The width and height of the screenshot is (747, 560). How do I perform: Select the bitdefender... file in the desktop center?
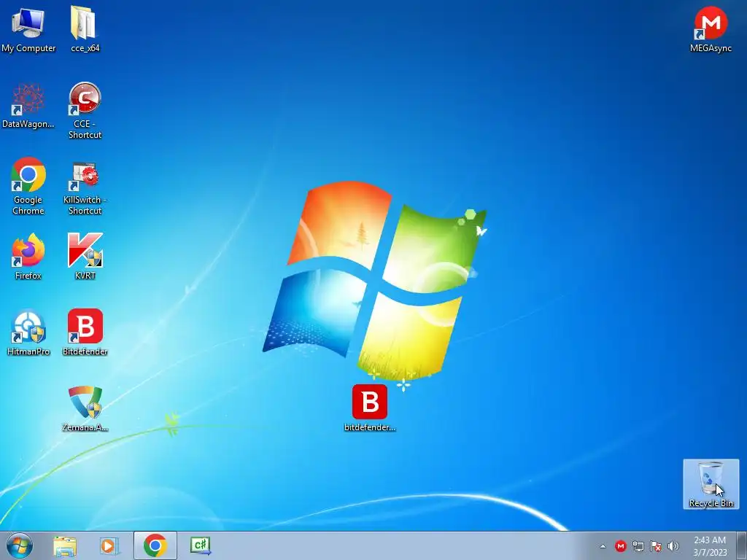(x=370, y=408)
